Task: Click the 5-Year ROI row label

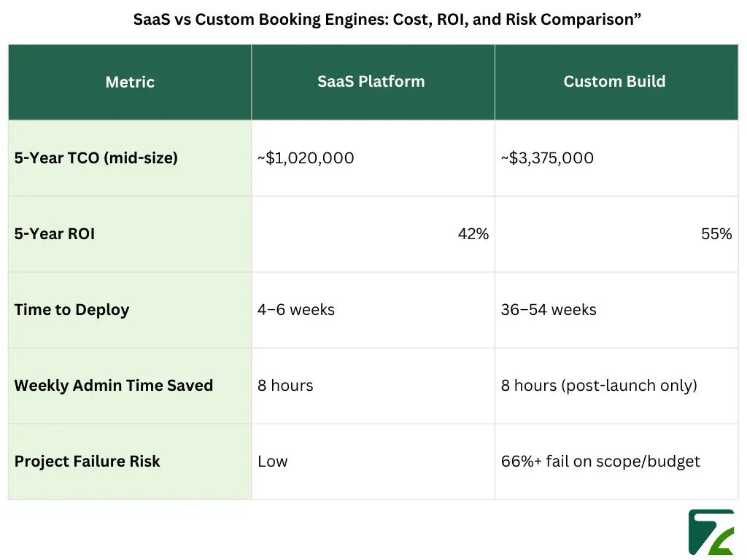Action: click(x=55, y=234)
